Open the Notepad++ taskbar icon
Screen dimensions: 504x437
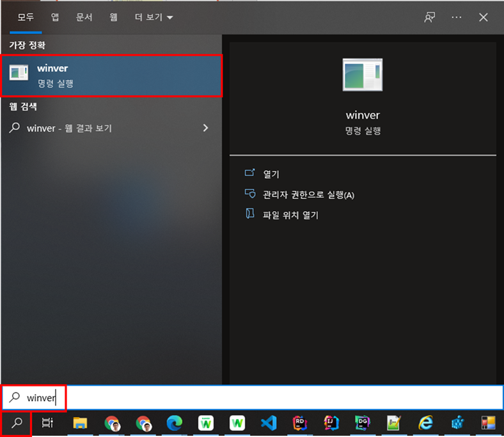coord(394,423)
